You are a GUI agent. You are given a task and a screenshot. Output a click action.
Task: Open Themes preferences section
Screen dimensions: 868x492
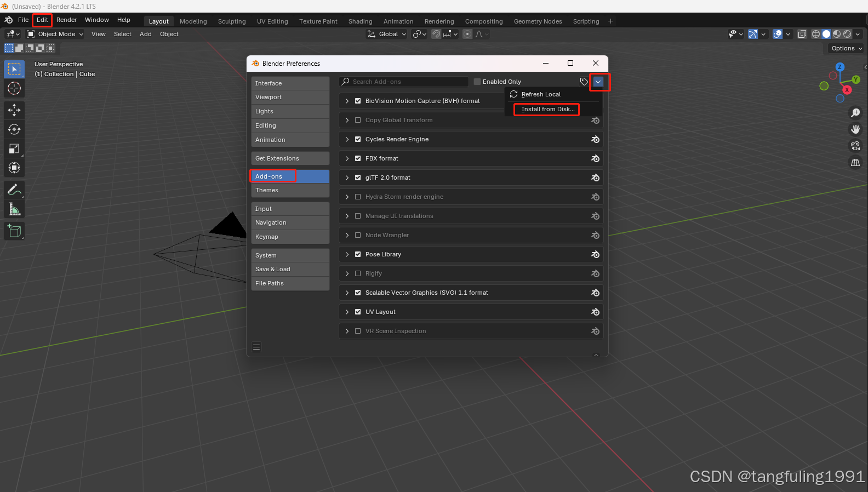(290, 190)
